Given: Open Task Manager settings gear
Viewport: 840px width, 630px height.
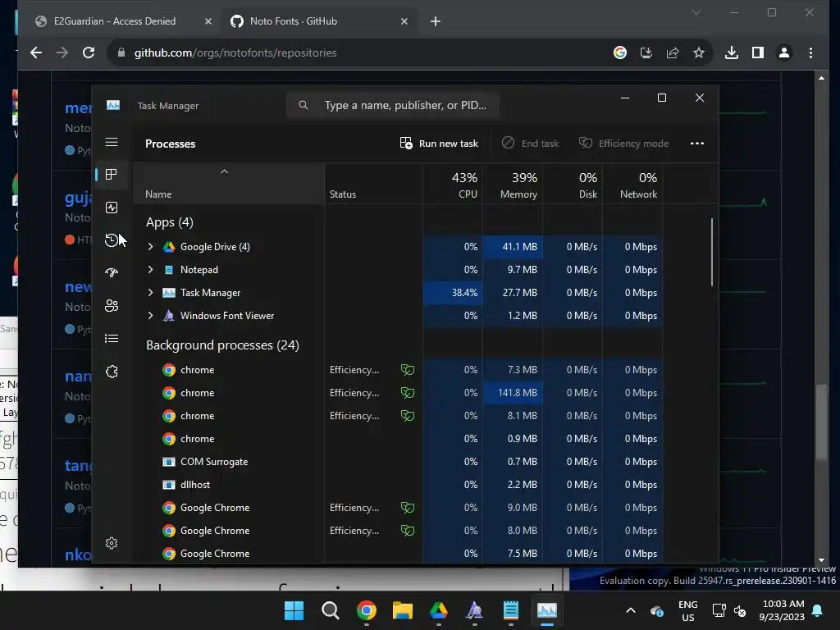Looking at the screenshot, I should point(112,543).
